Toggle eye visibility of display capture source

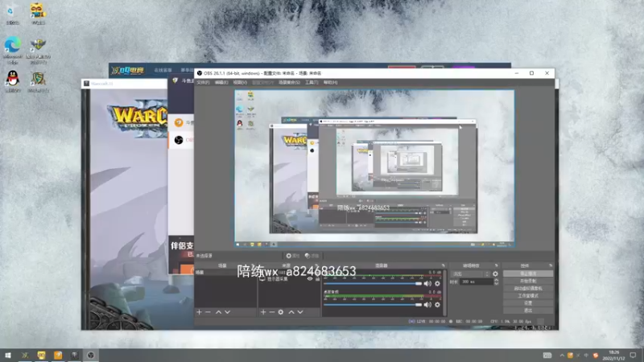[310, 279]
